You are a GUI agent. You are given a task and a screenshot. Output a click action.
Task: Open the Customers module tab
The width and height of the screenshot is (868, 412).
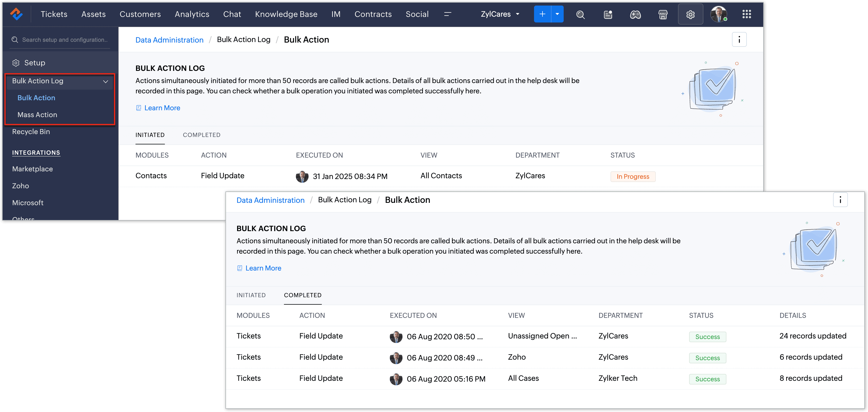click(x=140, y=14)
